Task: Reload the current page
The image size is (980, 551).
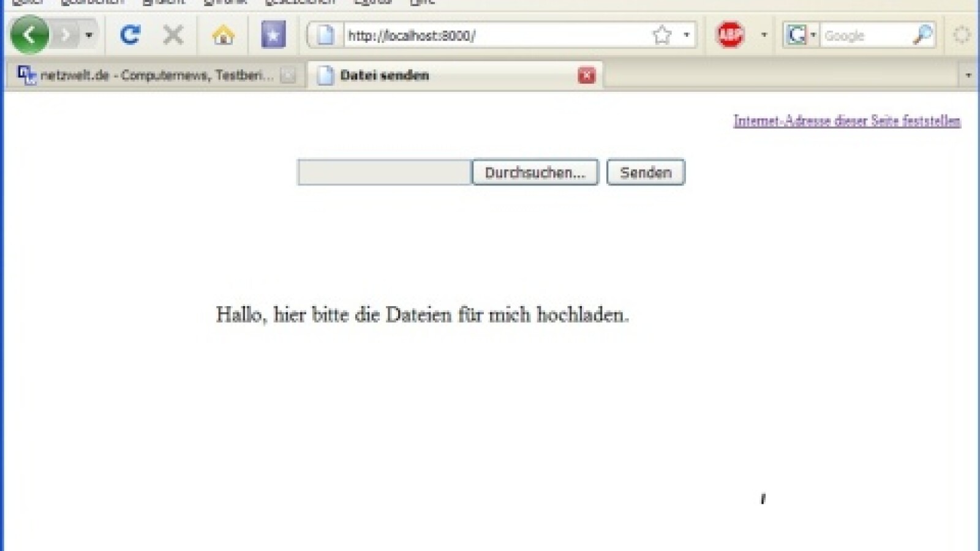Action: point(130,35)
